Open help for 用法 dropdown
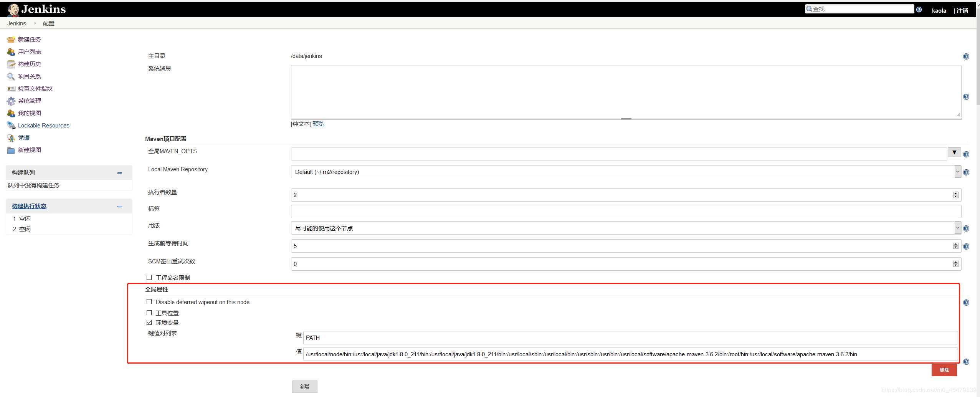 coord(966,228)
